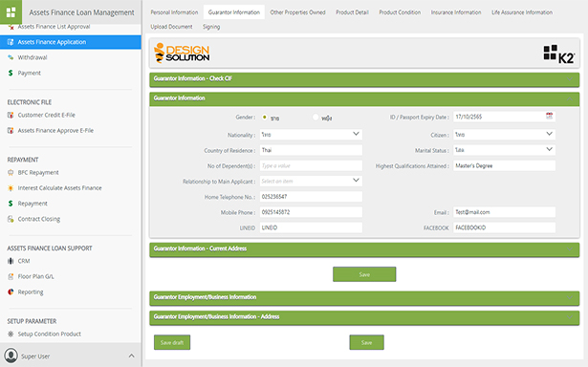Collapse the Guarantor Information section

tap(570, 98)
